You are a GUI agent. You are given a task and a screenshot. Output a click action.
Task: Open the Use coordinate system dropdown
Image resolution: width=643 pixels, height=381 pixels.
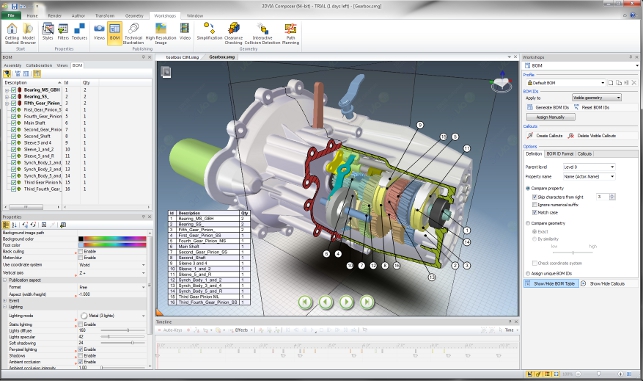[143, 265]
